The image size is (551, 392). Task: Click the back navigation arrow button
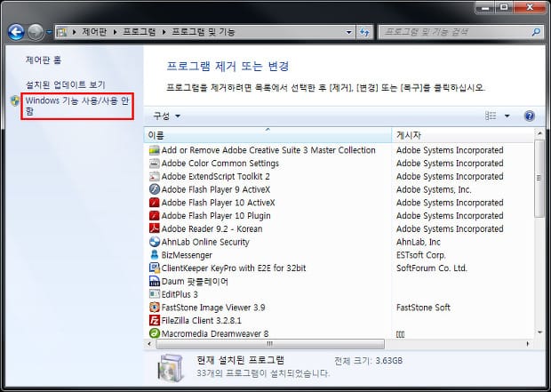pyautogui.click(x=16, y=32)
